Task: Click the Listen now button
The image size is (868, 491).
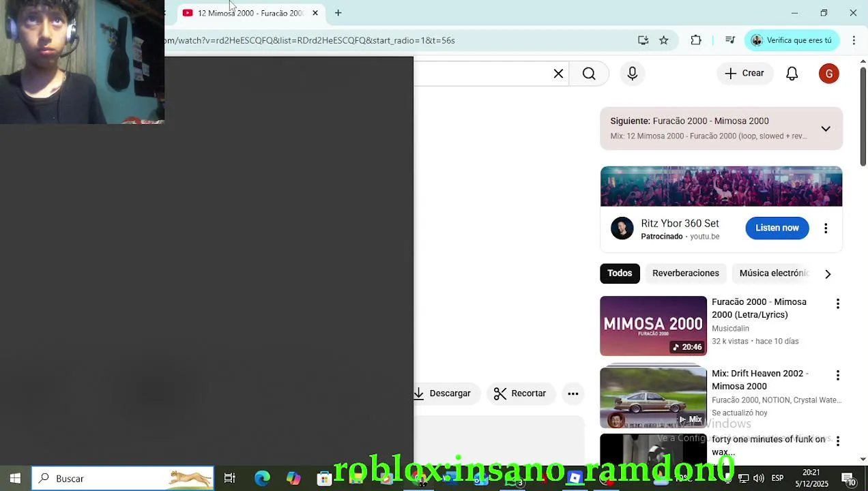Action: tap(777, 228)
